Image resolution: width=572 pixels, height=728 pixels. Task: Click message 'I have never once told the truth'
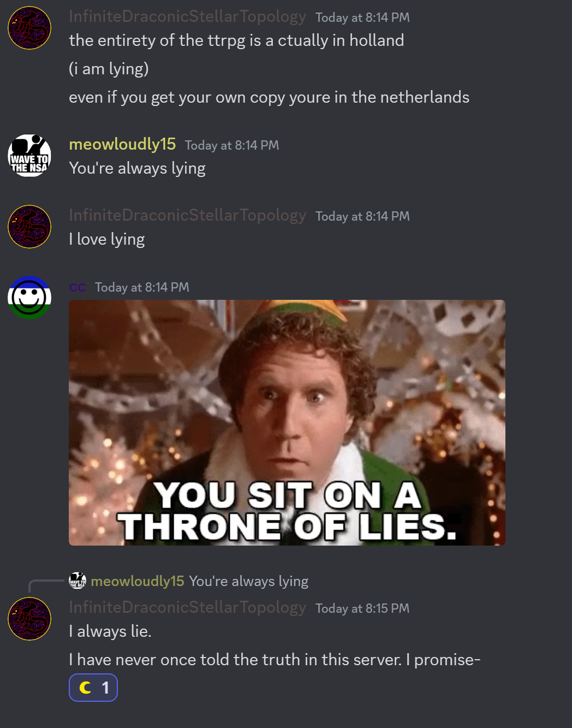click(275, 660)
